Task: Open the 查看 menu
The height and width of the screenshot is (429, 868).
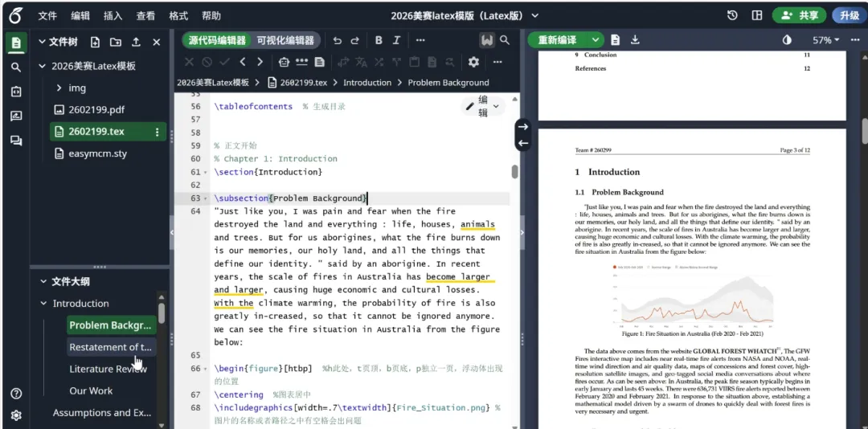Action: 145,15
